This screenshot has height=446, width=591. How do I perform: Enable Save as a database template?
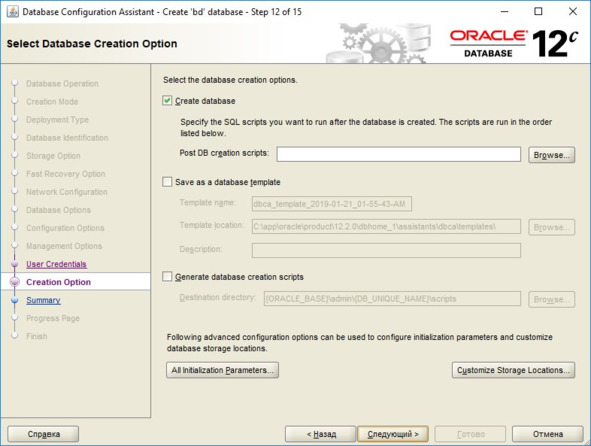pos(167,182)
